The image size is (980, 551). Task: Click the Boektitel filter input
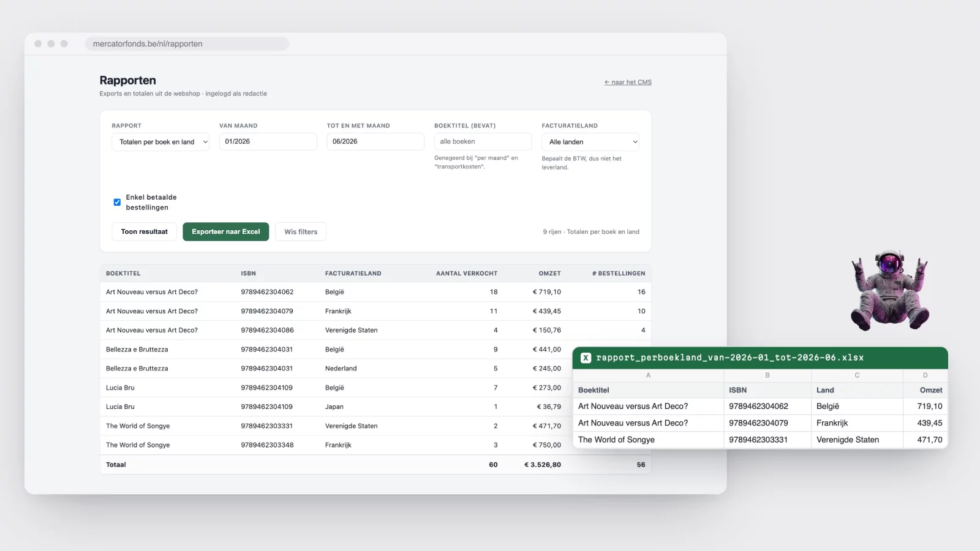coord(483,141)
